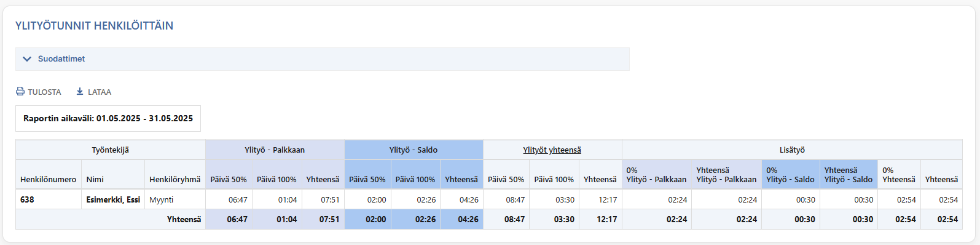This screenshot has height=245, width=980.
Task: Select employee name Esimerkki, Essi
Action: pyautogui.click(x=113, y=199)
